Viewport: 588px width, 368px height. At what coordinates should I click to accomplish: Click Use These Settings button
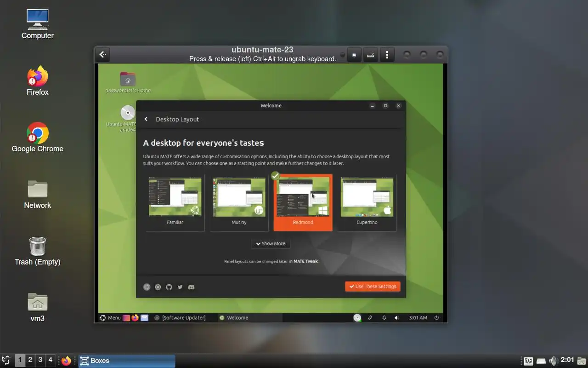click(373, 287)
